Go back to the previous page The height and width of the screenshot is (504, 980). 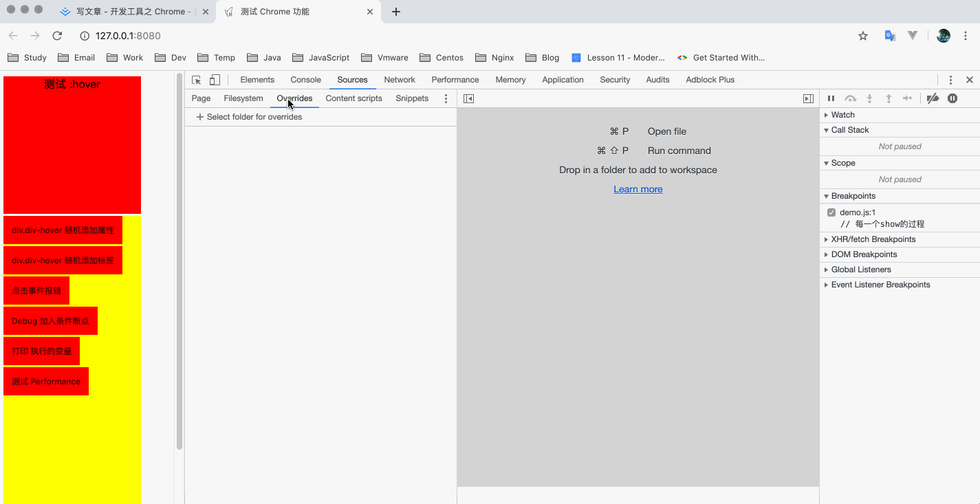coord(13,36)
